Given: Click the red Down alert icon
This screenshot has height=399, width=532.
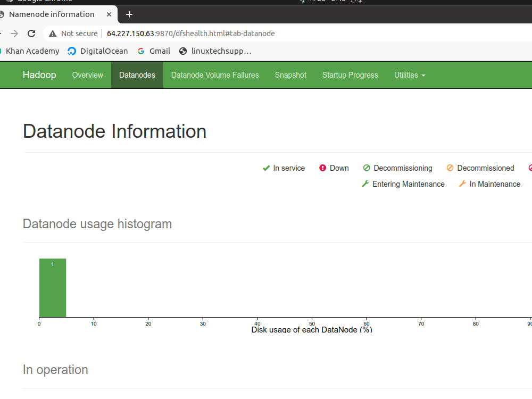Looking at the screenshot, I should click(x=323, y=168).
